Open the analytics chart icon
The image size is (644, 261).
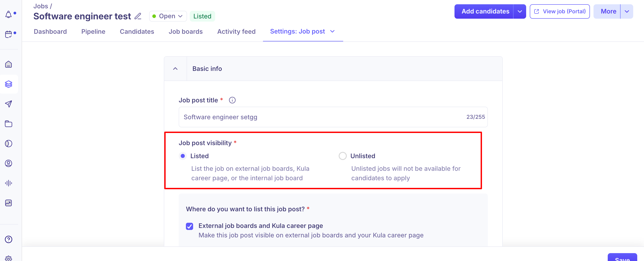[9, 203]
